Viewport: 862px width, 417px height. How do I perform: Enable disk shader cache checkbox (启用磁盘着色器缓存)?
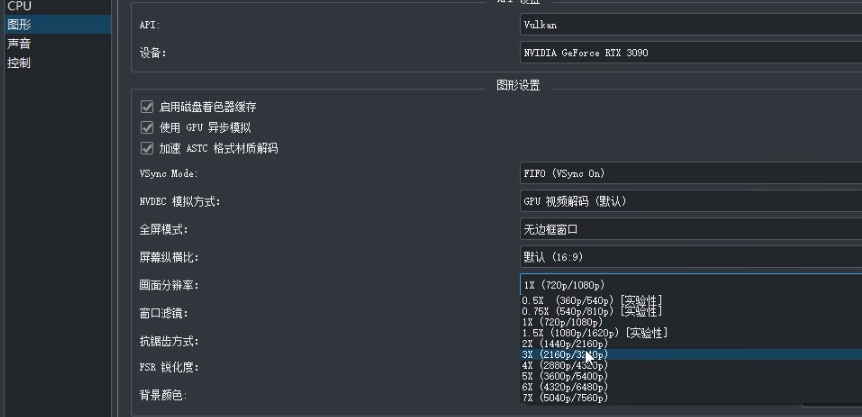coord(147,106)
